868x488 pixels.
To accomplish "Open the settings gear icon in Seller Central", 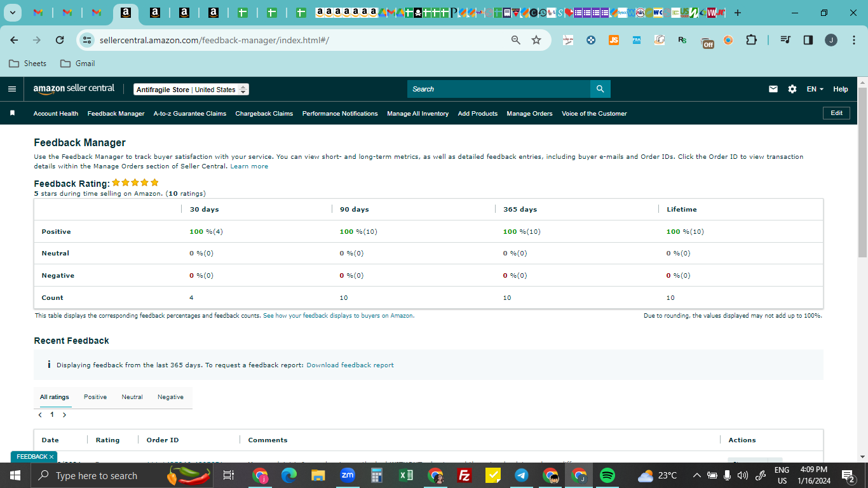I will tap(792, 89).
